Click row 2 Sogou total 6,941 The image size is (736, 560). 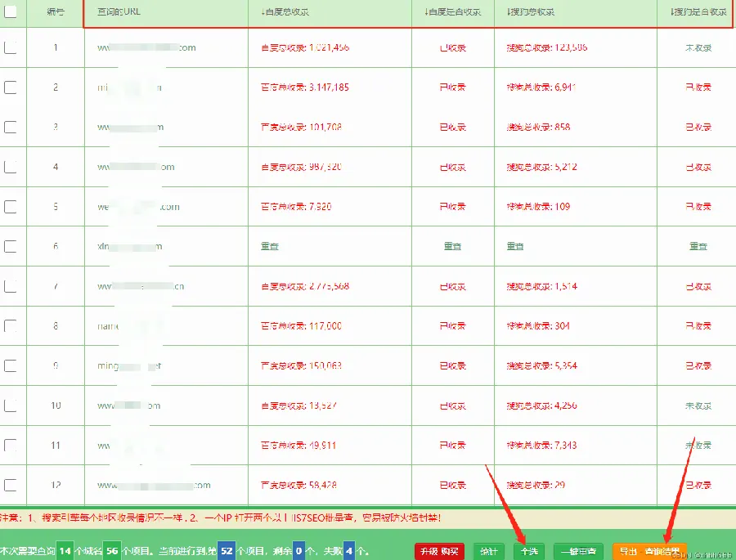(x=541, y=87)
